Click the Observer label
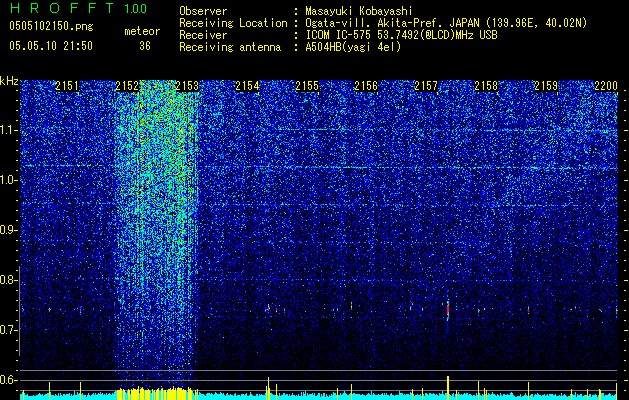This screenshot has width=629, height=400. [x=203, y=11]
